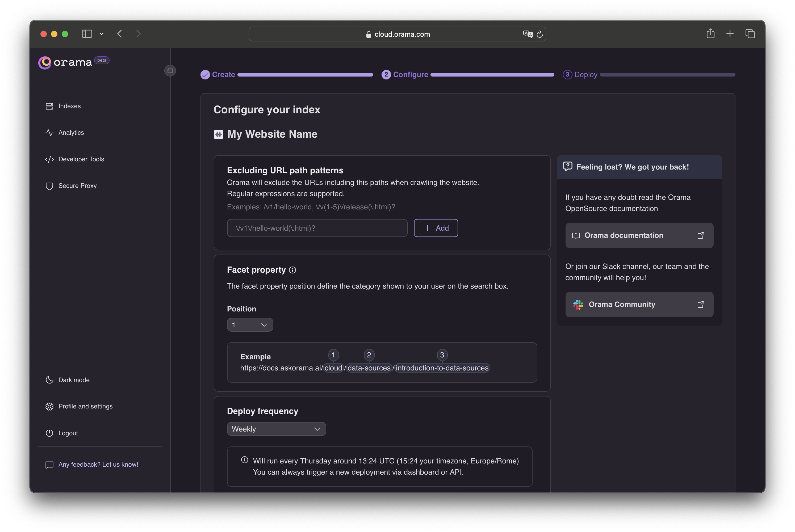Open the Analytics section
Screen dimensions: 795x532
tap(71, 132)
